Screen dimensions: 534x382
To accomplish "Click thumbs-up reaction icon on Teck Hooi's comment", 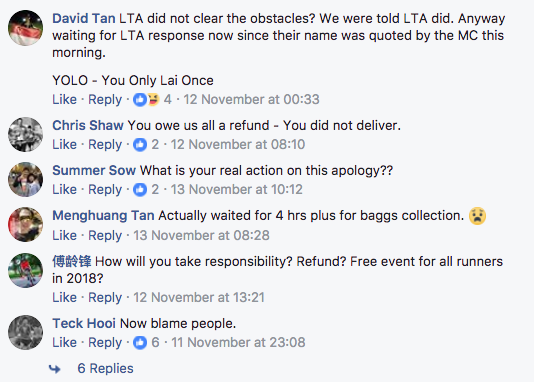I will click(140, 343).
